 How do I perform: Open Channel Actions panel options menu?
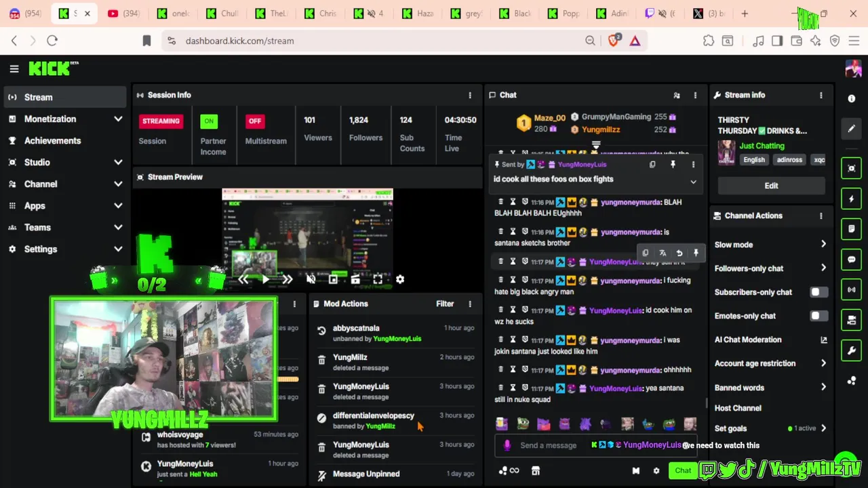click(821, 216)
